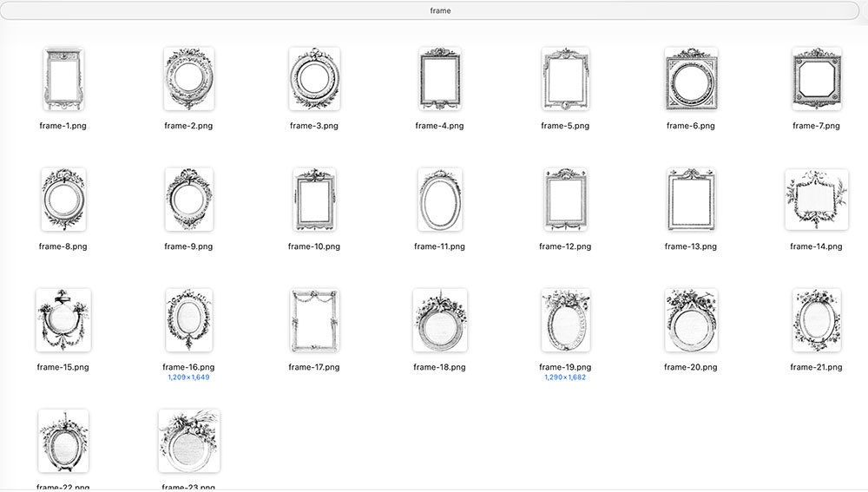This screenshot has width=868, height=492.
Task: Select the frame-8.png thumbnail
Action: pyautogui.click(x=63, y=200)
